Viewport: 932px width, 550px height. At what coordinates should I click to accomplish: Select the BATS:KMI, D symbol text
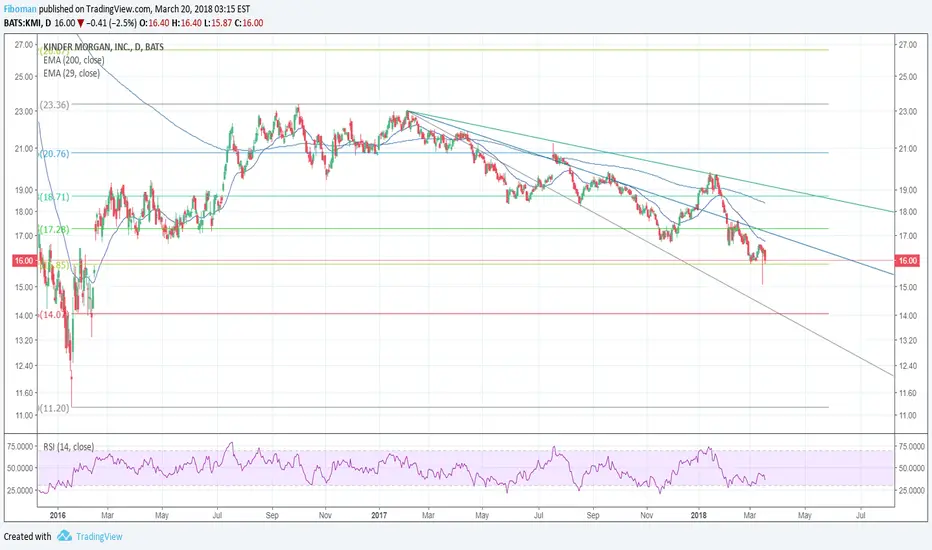point(27,23)
